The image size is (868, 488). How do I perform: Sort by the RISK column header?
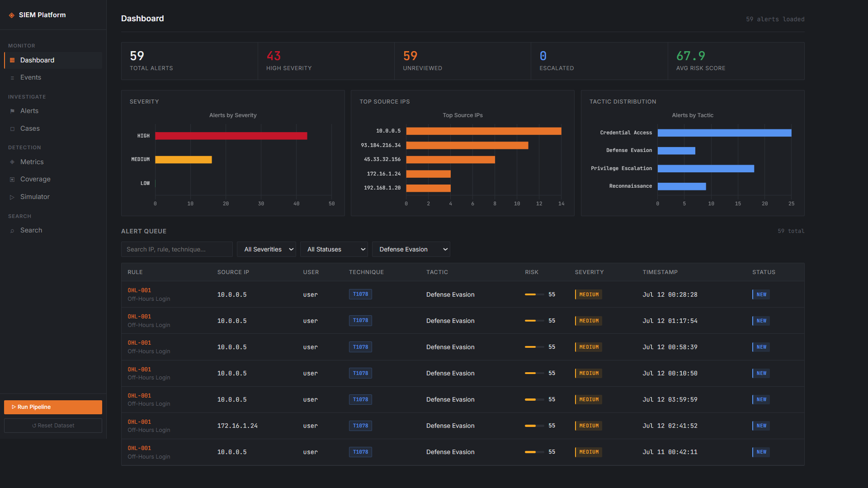[531, 272]
